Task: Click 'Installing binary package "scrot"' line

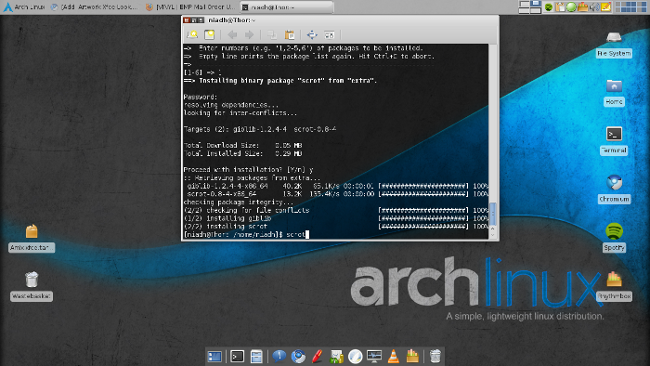Action: tap(280, 81)
